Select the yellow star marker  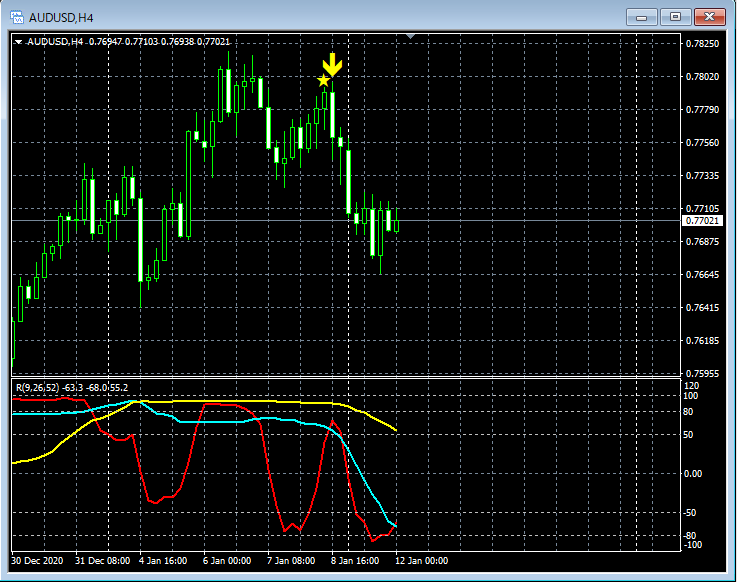pos(323,81)
